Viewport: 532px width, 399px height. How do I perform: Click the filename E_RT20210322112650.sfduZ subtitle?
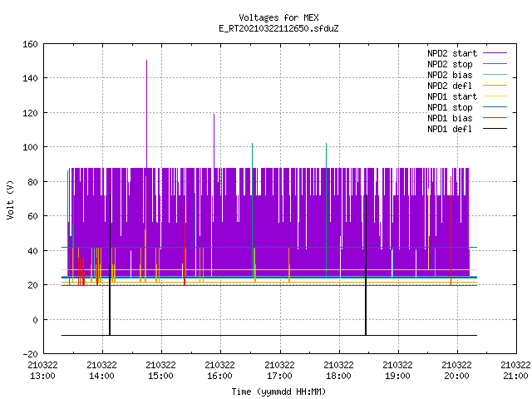278,28
